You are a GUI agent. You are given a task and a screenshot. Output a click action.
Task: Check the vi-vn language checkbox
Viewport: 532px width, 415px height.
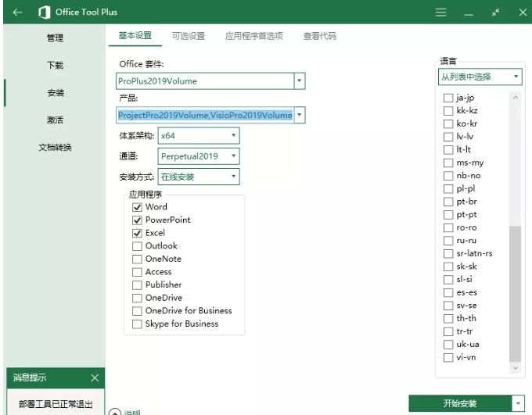448,358
